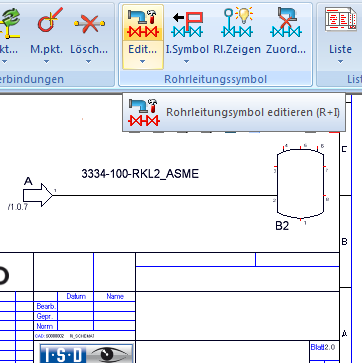This screenshot has height=363, width=362.
Task: Click the Datum column header in title block
Action: click(76, 296)
